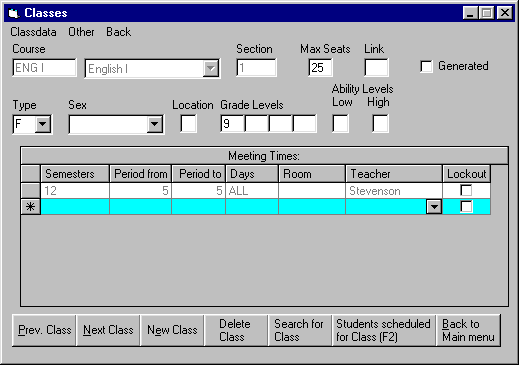The height and width of the screenshot is (365, 519).
Task: Click the Delete Class button
Action: click(236, 330)
